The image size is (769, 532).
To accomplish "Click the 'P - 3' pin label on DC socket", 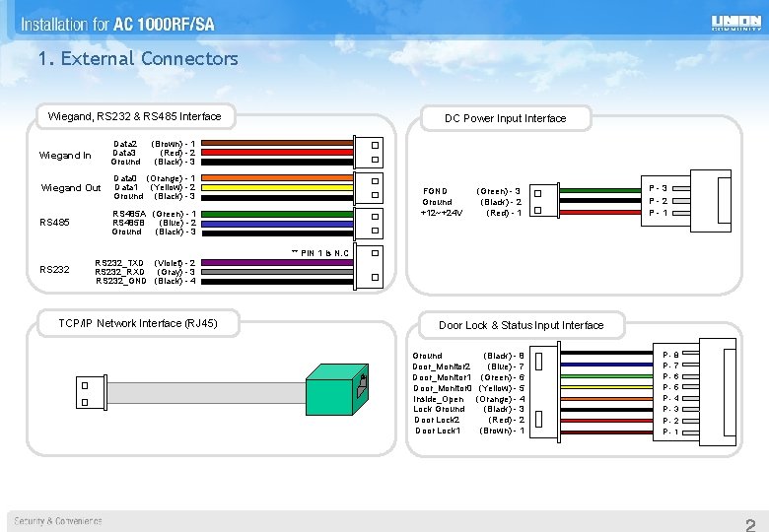I will click(658, 188).
